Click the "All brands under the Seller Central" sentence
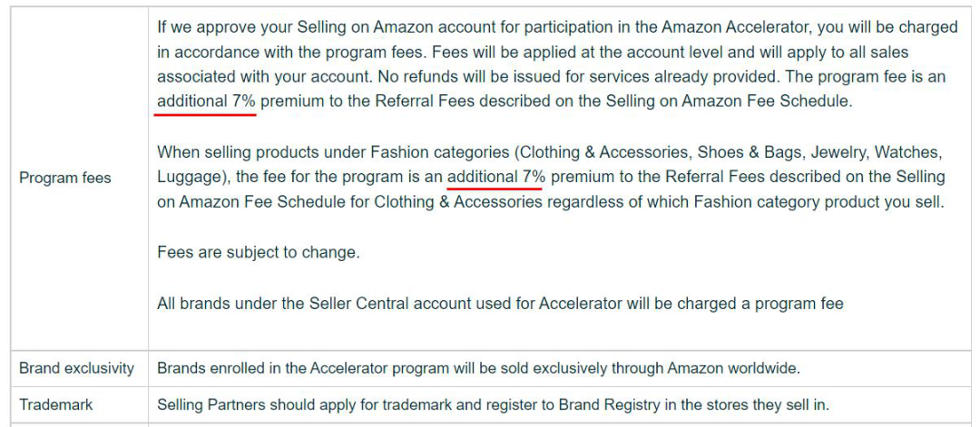This screenshot has width=980, height=427. (x=499, y=304)
